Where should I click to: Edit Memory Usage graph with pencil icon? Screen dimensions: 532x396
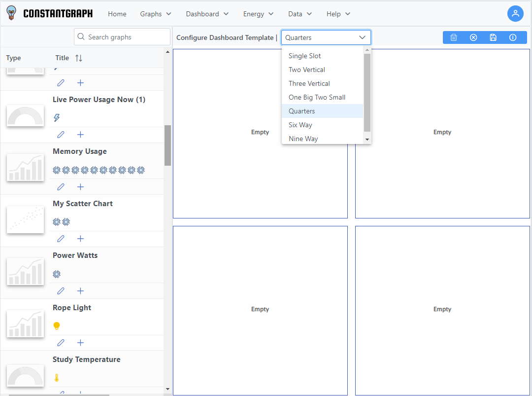61,187
